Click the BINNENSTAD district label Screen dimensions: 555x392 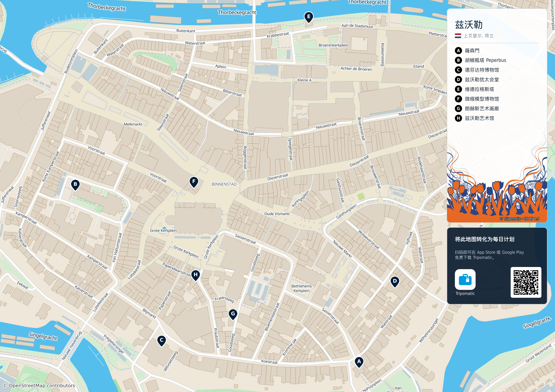(224, 184)
